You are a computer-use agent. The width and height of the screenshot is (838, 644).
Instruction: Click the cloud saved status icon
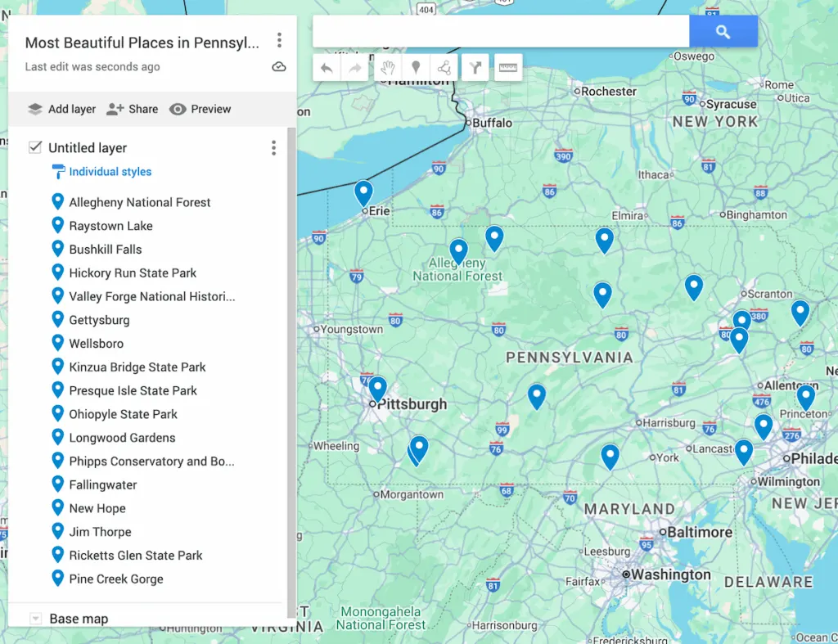click(279, 67)
